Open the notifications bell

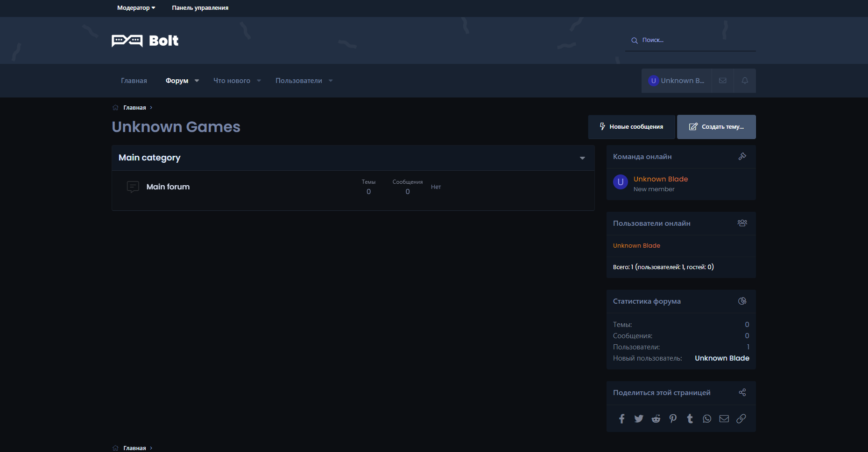click(x=745, y=81)
